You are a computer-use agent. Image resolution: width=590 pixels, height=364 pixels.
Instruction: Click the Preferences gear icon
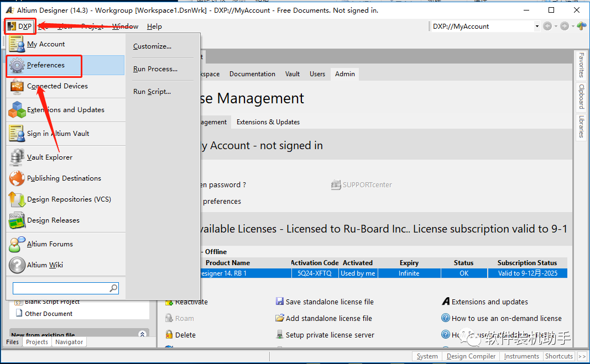17,65
